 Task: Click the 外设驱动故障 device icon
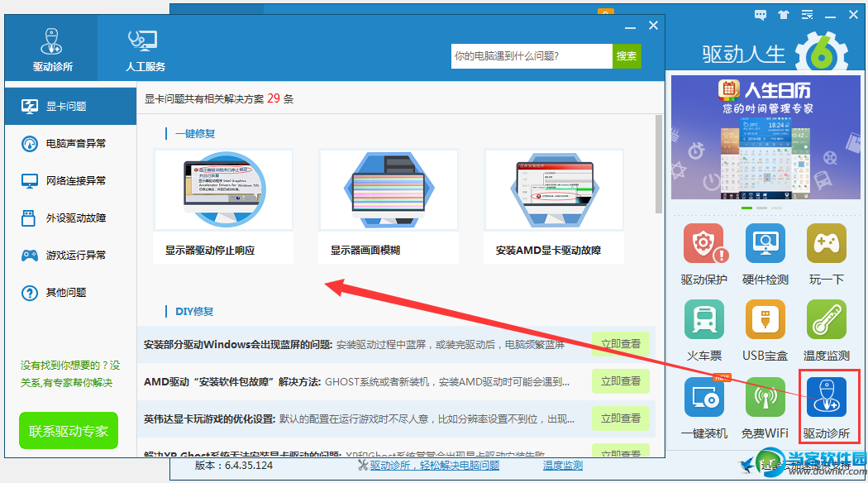click(x=28, y=218)
